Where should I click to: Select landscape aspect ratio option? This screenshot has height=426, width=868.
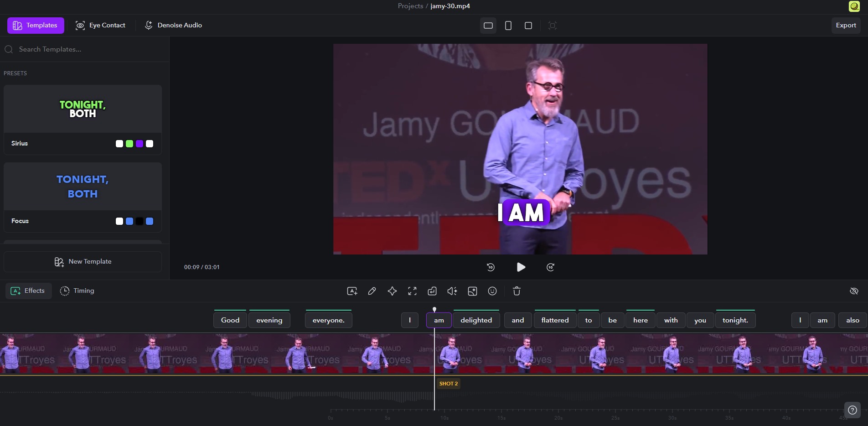pyautogui.click(x=488, y=26)
